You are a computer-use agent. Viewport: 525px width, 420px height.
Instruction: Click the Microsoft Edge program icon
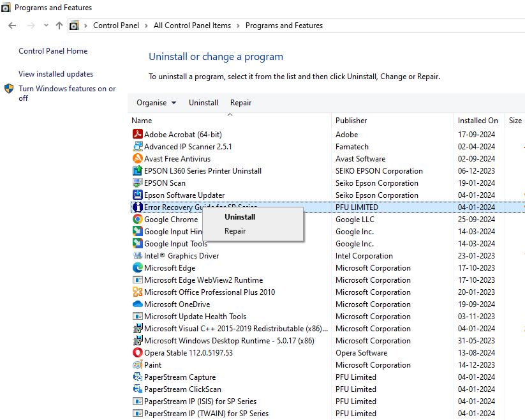tap(137, 268)
